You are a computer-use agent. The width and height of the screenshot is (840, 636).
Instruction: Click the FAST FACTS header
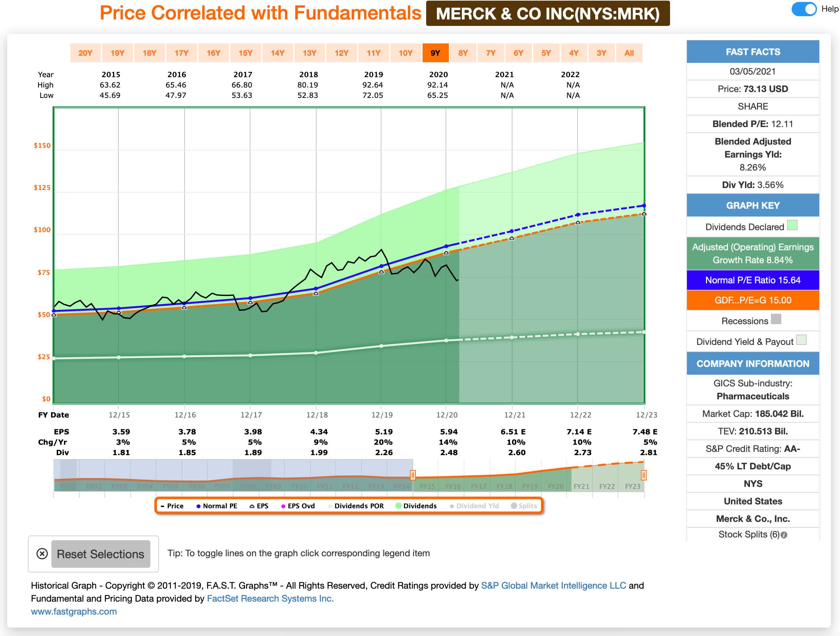[753, 52]
